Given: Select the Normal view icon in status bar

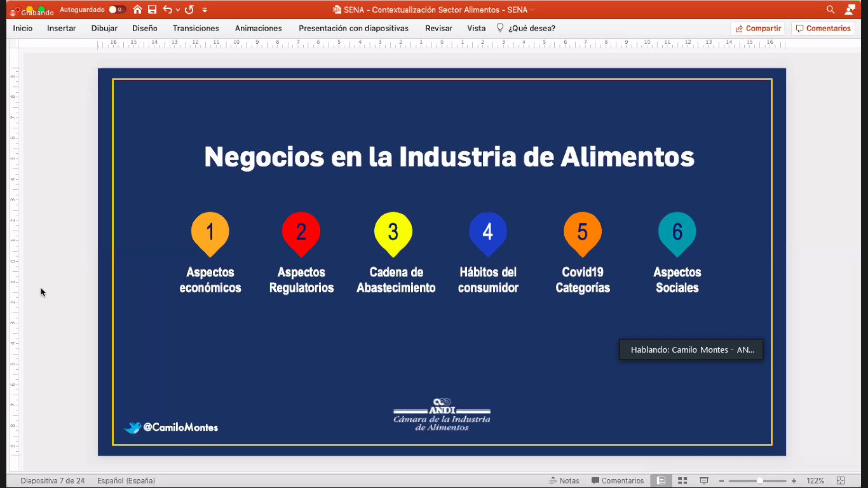Looking at the screenshot, I should point(661,480).
